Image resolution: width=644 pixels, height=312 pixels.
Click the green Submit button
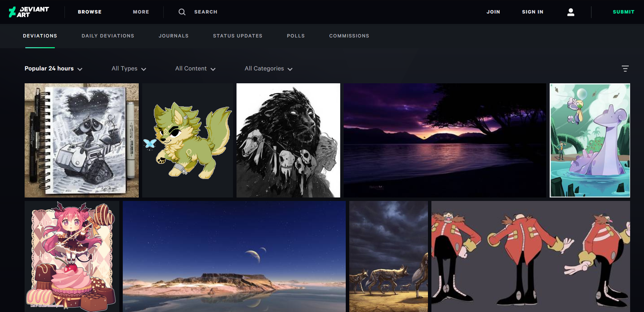click(x=624, y=12)
